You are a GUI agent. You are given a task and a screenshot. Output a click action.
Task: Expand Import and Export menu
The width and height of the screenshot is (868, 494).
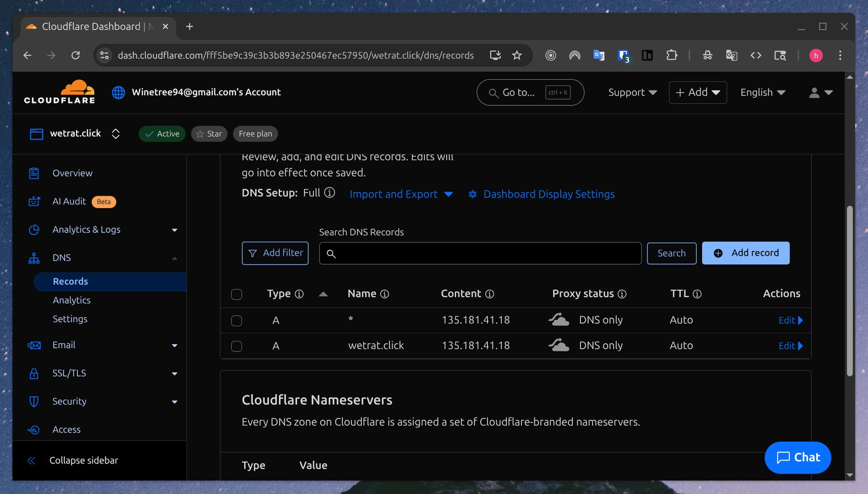pos(401,194)
